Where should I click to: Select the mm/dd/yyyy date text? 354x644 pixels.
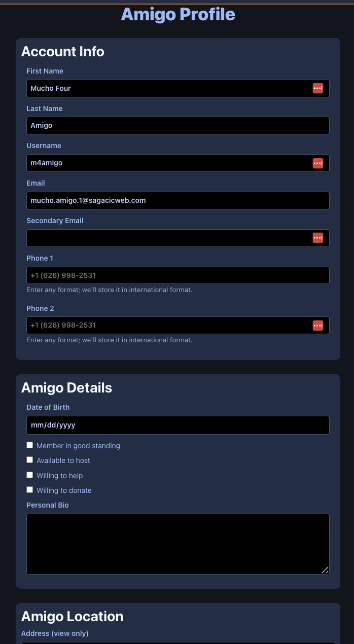coord(53,425)
